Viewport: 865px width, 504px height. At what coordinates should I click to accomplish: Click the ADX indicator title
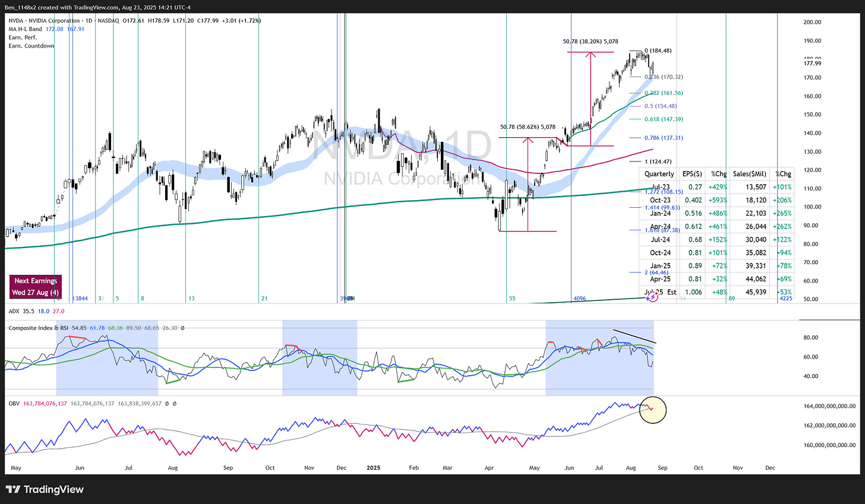coord(14,311)
